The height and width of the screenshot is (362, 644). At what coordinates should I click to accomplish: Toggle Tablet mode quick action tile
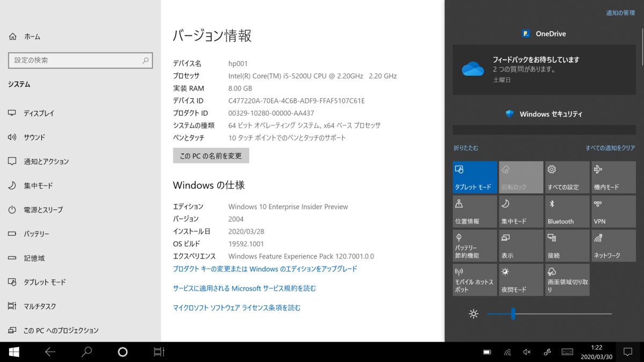(x=474, y=178)
